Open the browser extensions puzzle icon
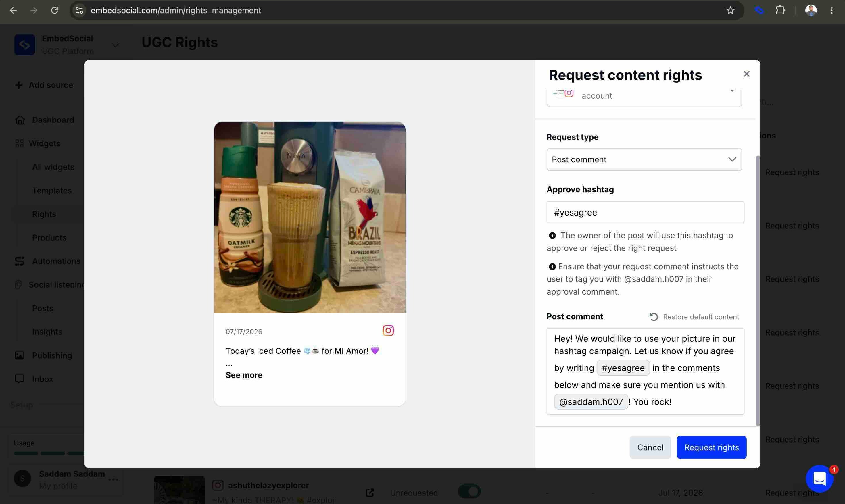845x504 pixels. coord(780,10)
